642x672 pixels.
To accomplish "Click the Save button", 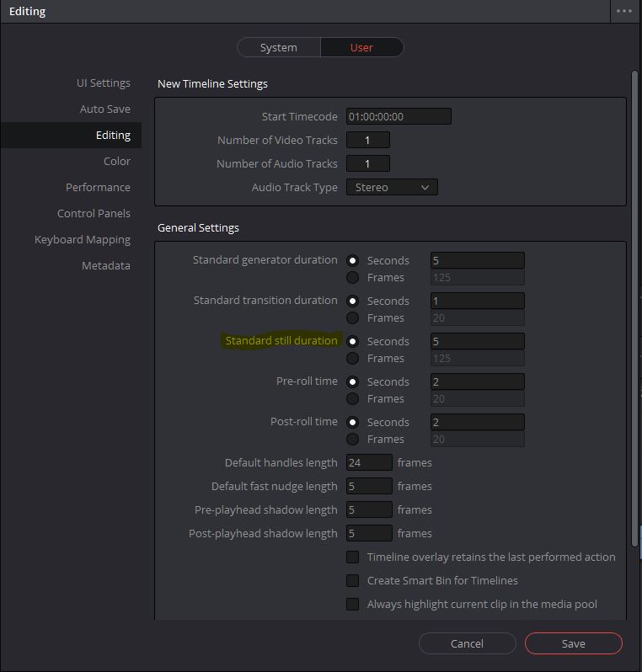I will 573,643.
